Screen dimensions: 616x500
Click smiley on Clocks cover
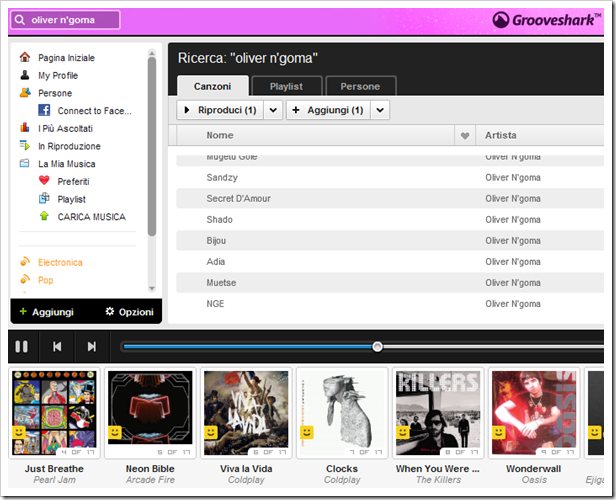point(306,432)
